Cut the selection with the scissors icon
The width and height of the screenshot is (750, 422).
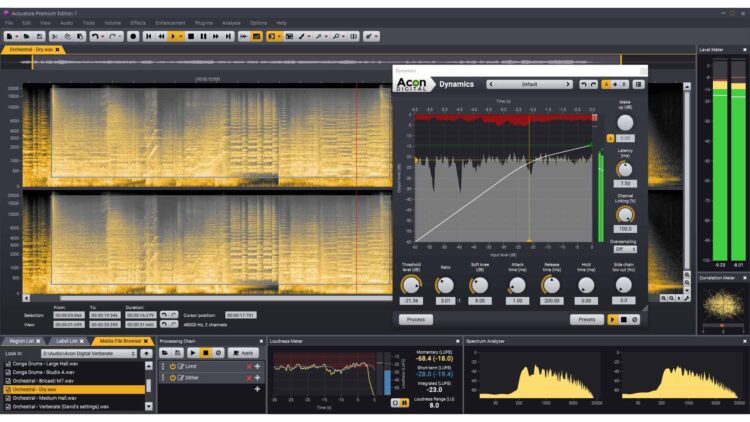point(55,36)
